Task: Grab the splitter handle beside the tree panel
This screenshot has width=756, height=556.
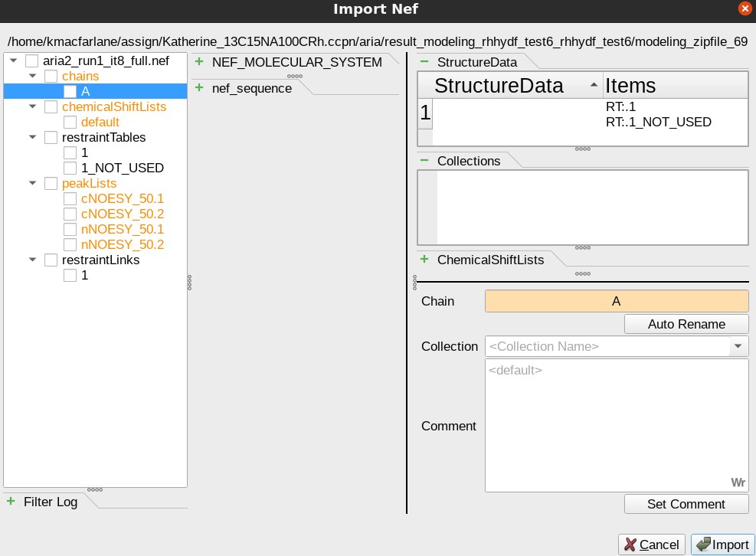Action: click(x=189, y=283)
